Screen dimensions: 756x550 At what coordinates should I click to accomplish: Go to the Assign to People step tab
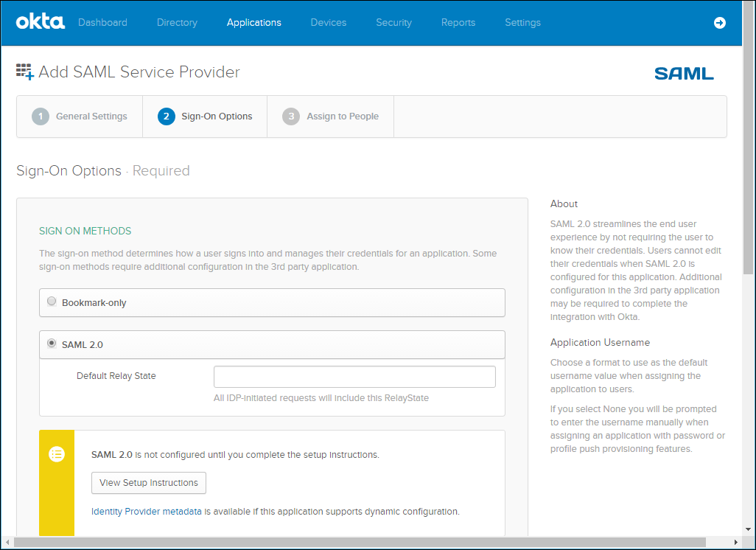pyautogui.click(x=330, y=116)
